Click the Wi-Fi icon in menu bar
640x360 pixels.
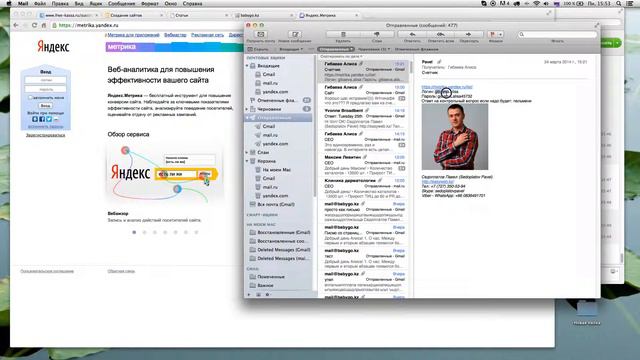(x=536, y=3)
